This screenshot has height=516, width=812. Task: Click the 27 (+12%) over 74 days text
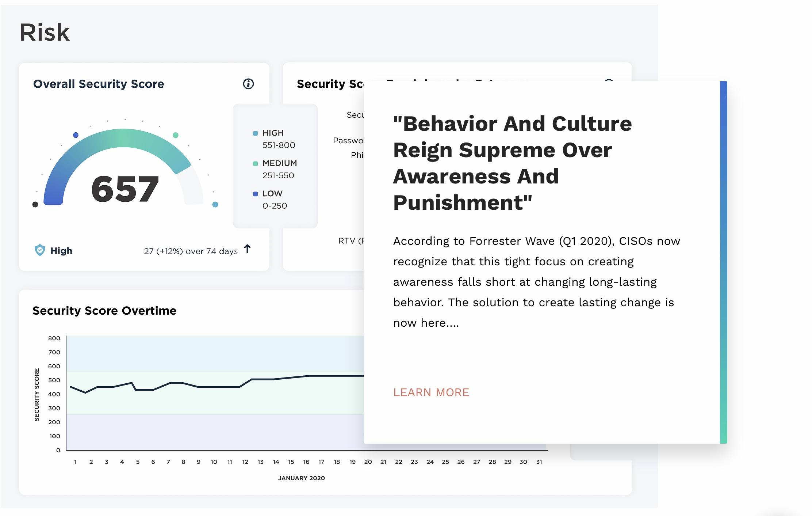pyautogui.click(x=191, y=251)
